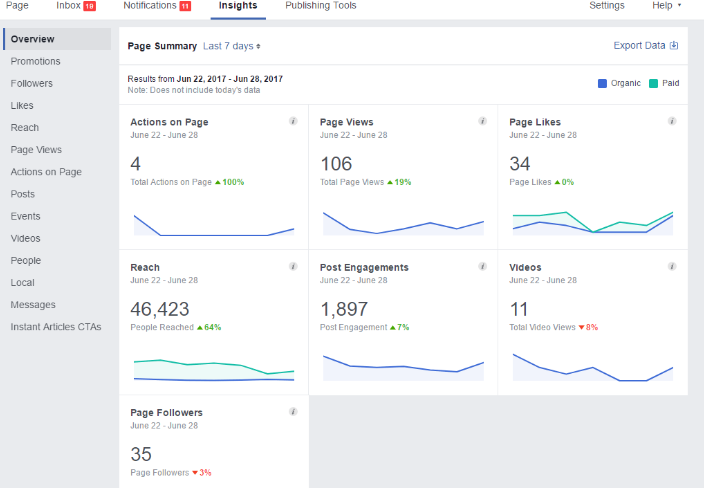Click the Page Likes line chart
The width and height of the screenshot is (704, 488).
click(593, 223)
